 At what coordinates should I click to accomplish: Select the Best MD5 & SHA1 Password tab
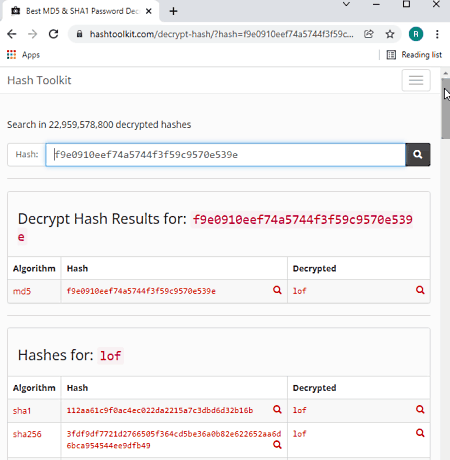(81, 11)
